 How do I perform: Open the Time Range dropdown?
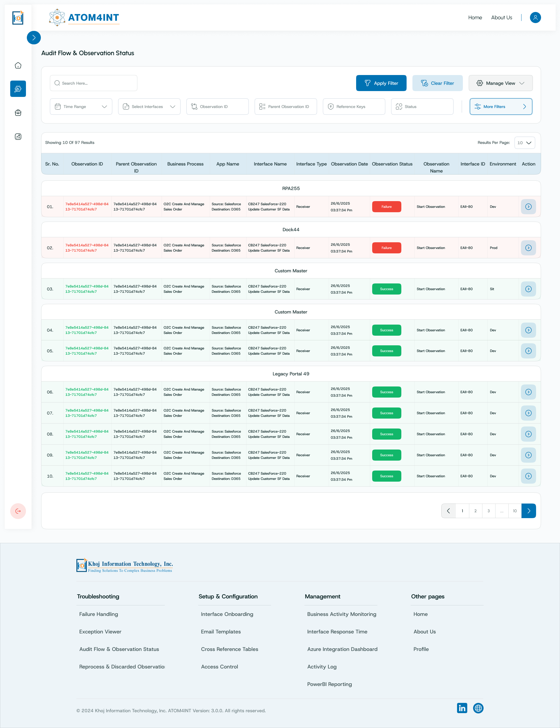[81, 107]
